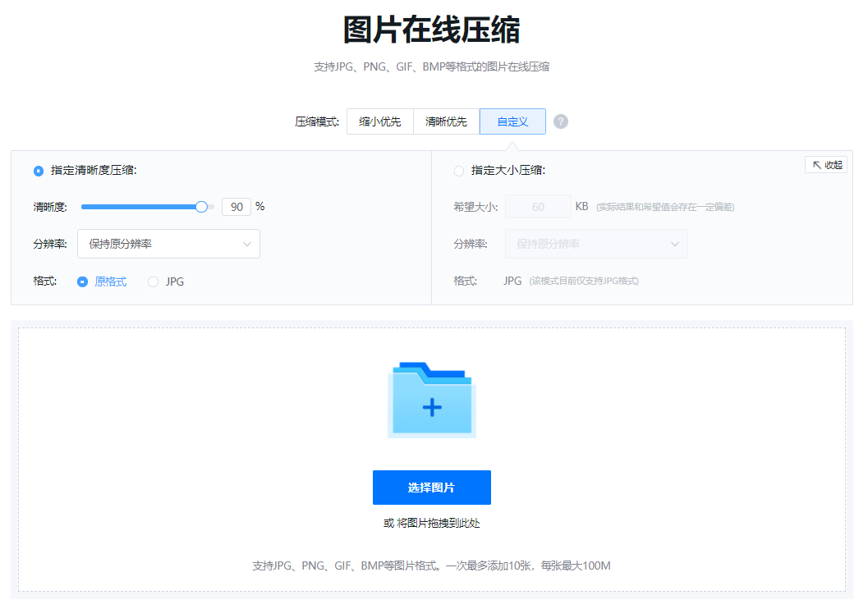Open the resolution dropdown in the 指定大小压缩 panel

point(596,244)
